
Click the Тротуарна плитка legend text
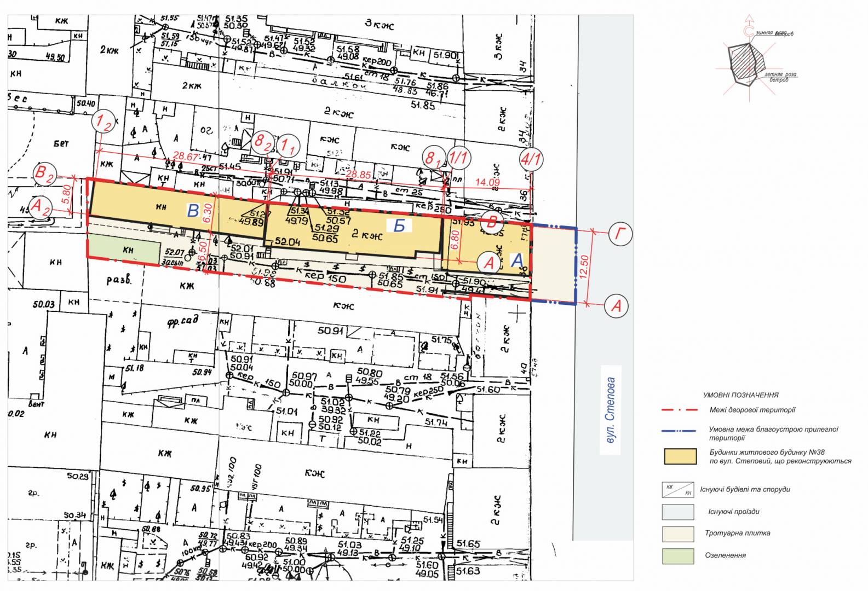737,533
